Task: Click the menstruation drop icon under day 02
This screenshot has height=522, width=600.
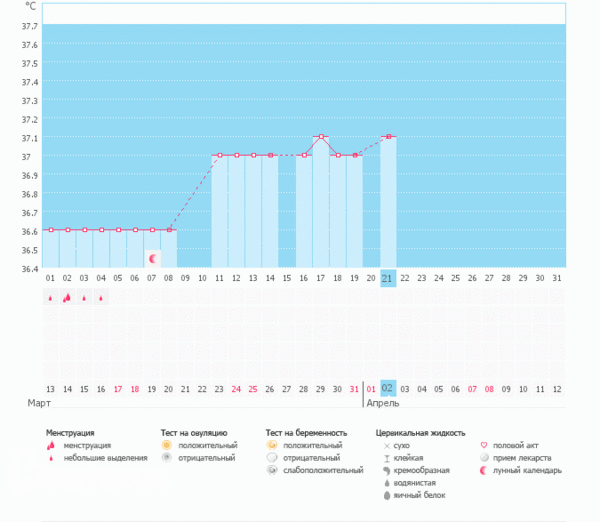Action: pos(67,297)
